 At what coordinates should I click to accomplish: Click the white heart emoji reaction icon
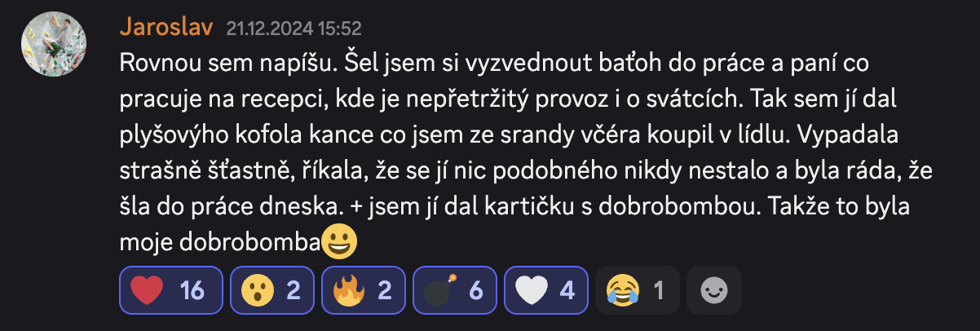pyautogui.click(x=532, y=290)
